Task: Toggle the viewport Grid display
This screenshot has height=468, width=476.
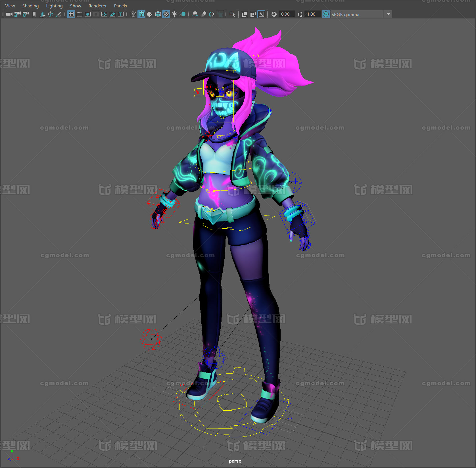Action: pos(71,14)
